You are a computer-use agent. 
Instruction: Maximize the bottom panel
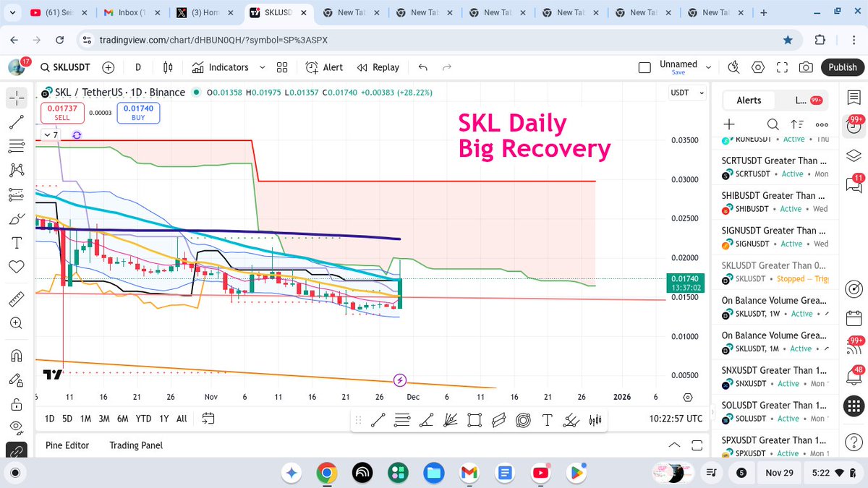click(x=698, y=445)
